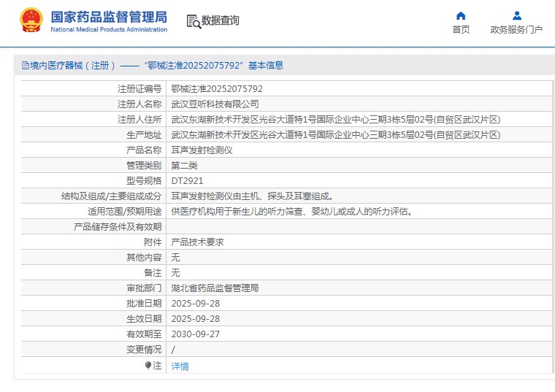Image resolution: width=555 pixels, height=392 pixels.
Task: Click the 注册人住所 label cell
Action: [139, 120]
